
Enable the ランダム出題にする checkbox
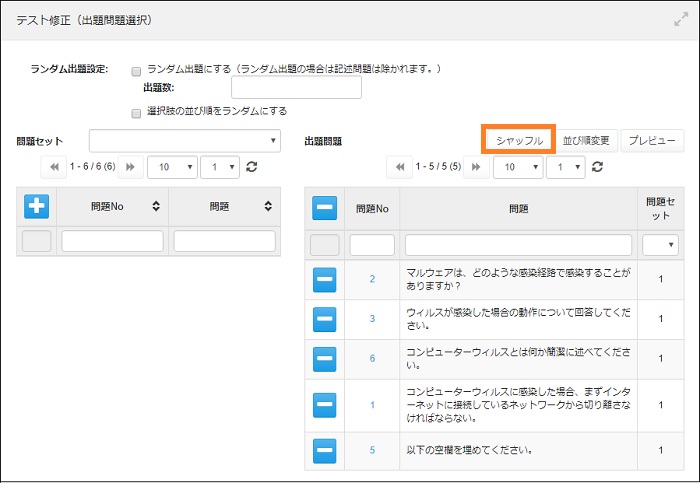[x=136, y=71]
